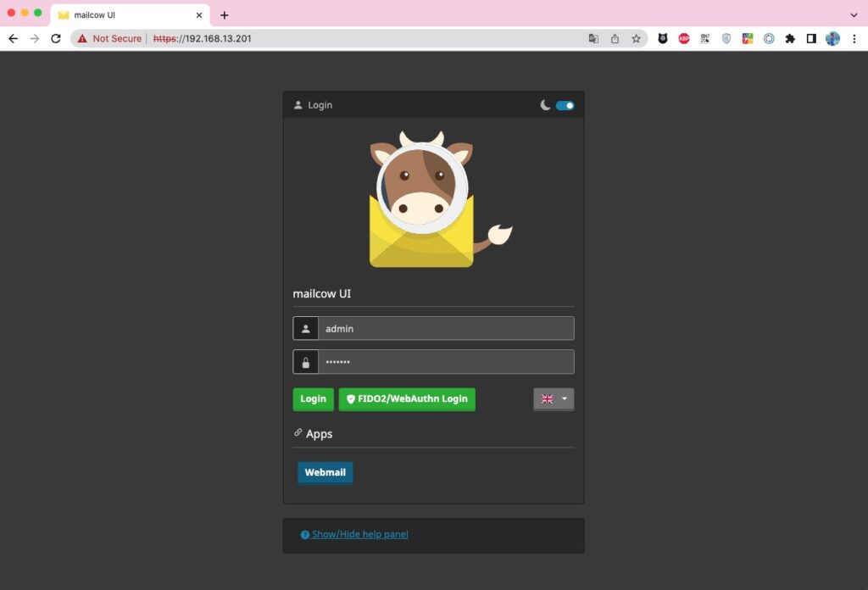Open the Chrome profile avatar
The height and width of the screenshot is (590, 868).
[x=832, y=39]
